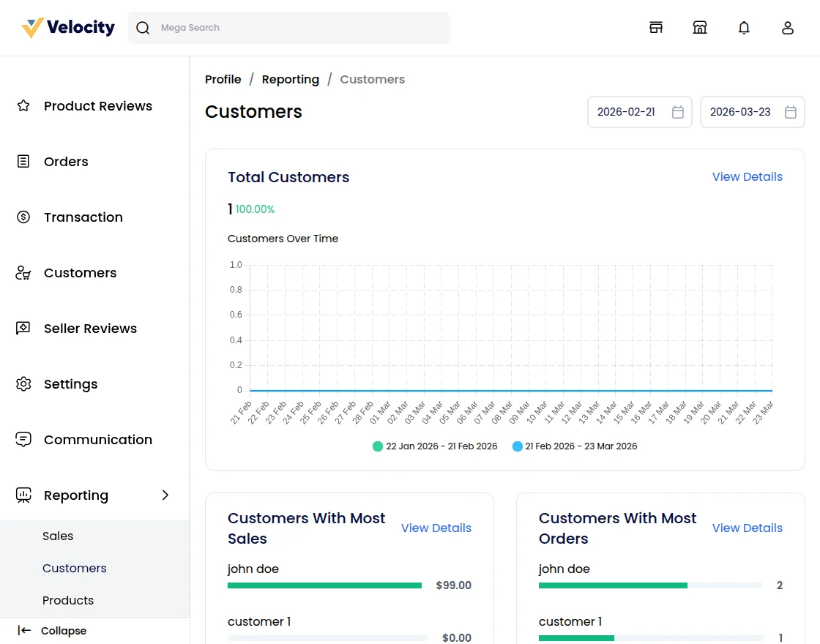Click the Communication chat icon
The width and height of the screenshot is (820, 644).
pos(23,439)
